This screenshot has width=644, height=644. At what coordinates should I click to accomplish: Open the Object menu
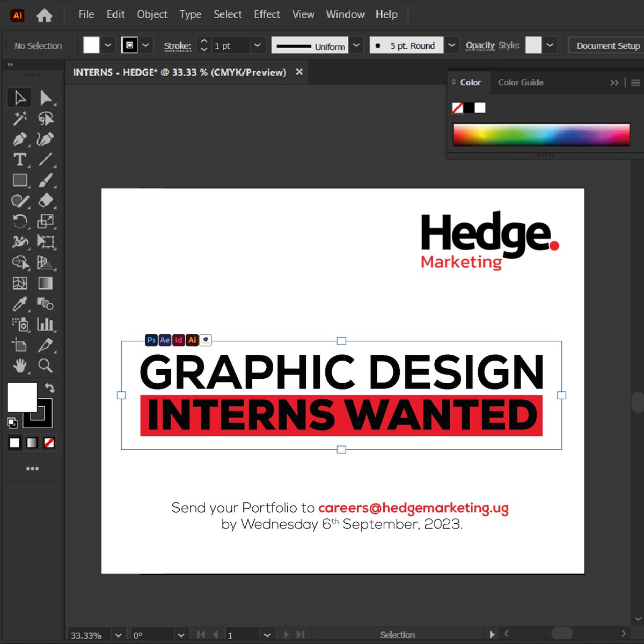click(152, 14)
